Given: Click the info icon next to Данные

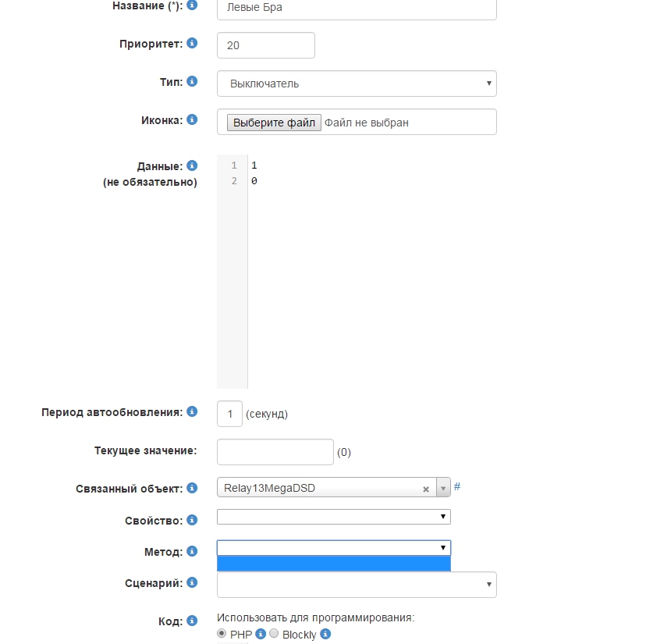Looking at the screenshot, I should (192, 165).
